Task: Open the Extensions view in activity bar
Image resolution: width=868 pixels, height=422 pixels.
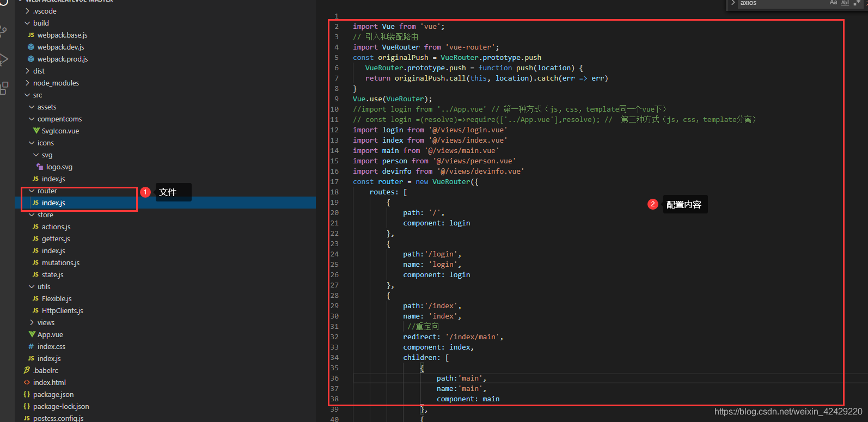Action: coord(4,88)
